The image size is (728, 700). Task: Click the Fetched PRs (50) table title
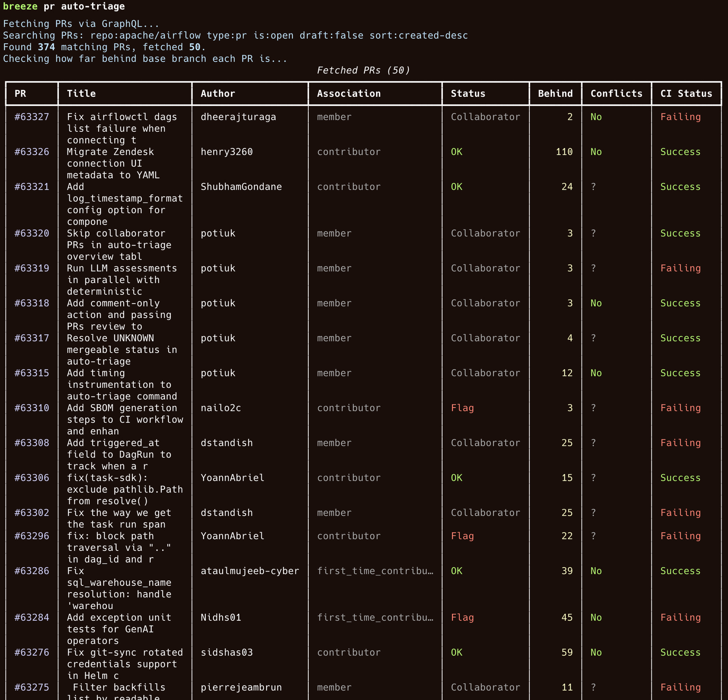click(x=363, y=70)
